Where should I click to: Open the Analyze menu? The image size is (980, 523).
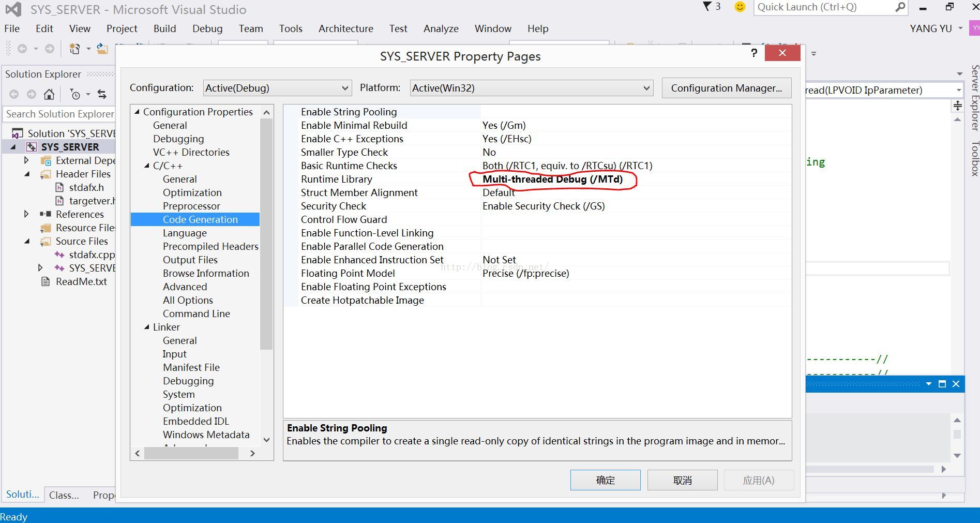pos(441,28)
